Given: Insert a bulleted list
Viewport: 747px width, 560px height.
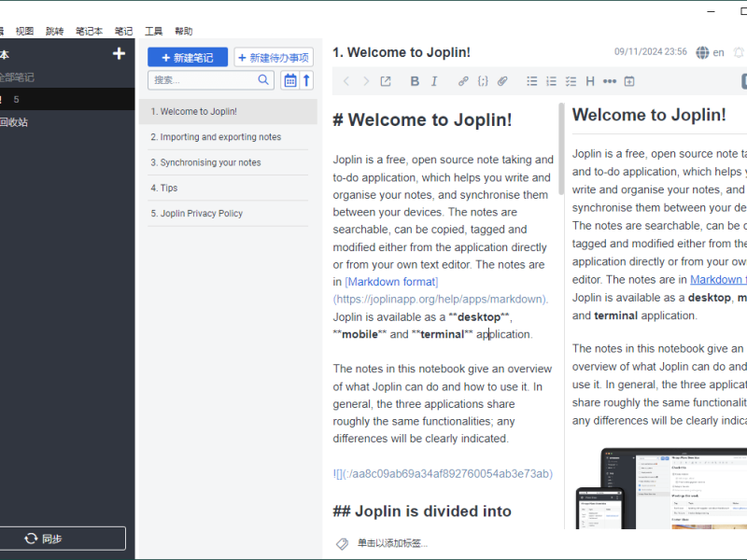Looking at the screenshot, I should click(x=531, y=81).
